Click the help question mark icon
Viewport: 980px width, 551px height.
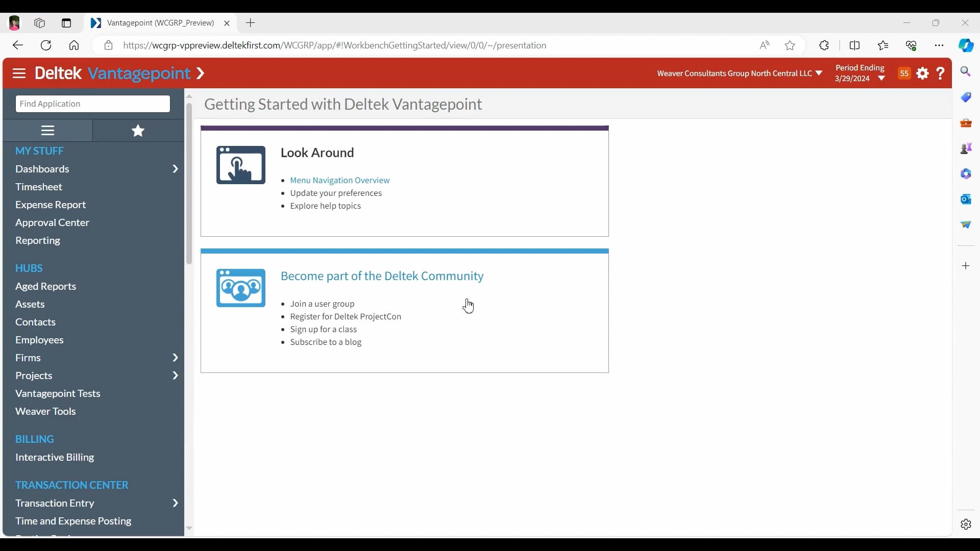(x=940, y=73)
